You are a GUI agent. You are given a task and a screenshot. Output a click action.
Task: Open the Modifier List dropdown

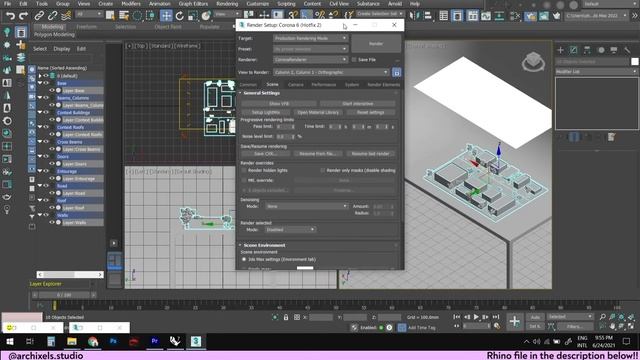(x=596, y=71)
